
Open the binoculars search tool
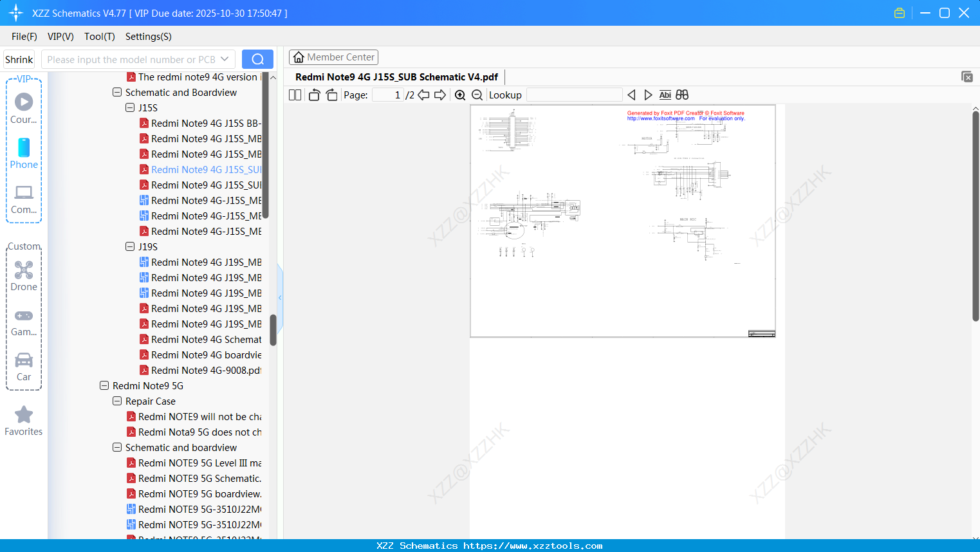(x=681, y=95)
